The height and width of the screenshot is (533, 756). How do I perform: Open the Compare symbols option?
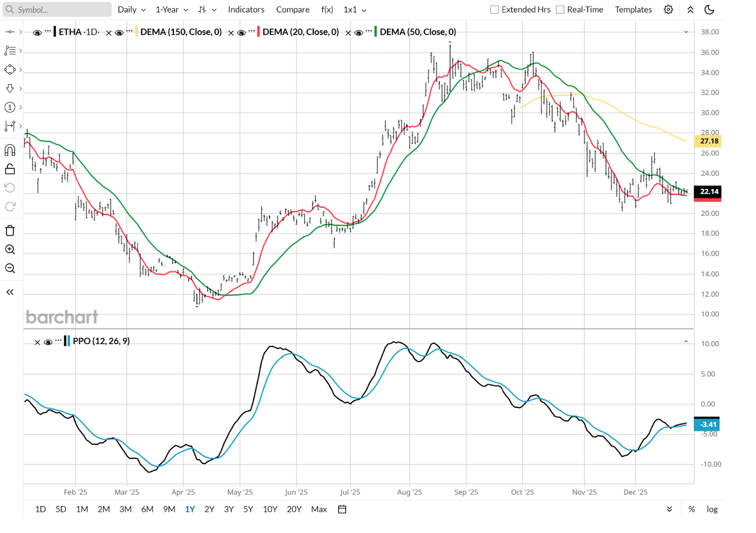click(293, 9)
